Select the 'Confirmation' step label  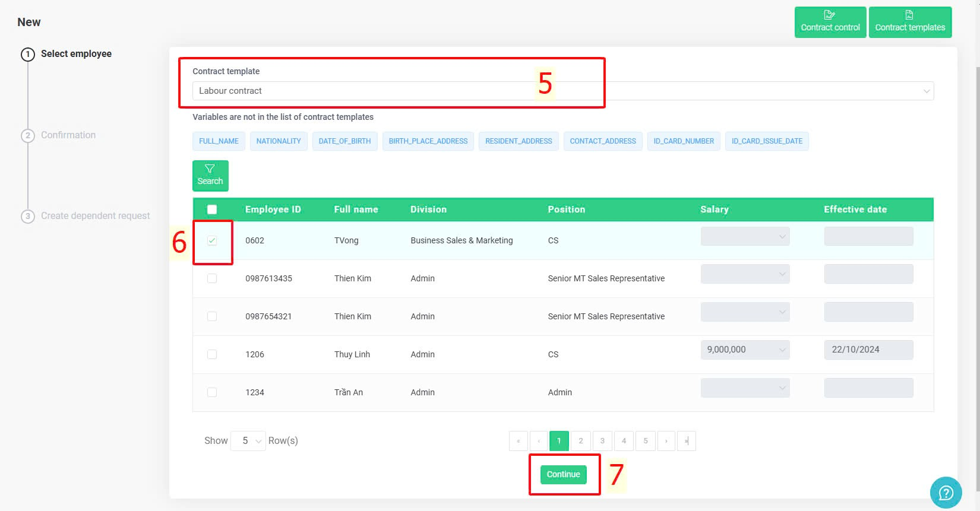point(68,135)
